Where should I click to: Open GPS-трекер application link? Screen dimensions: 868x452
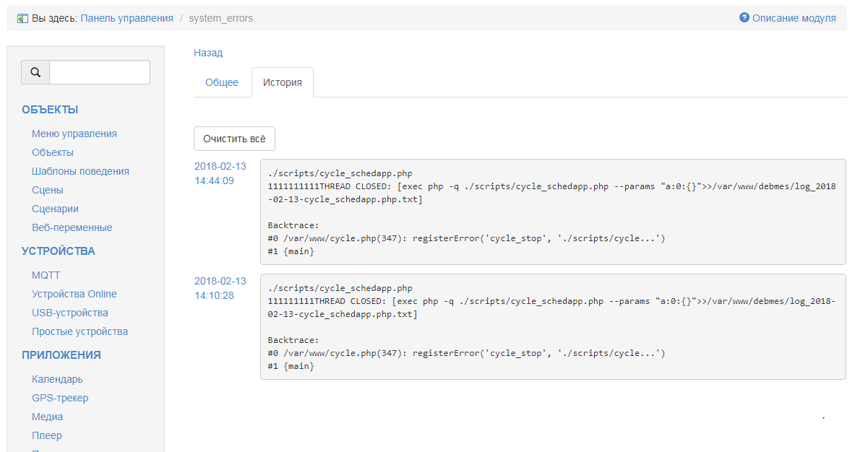[x=60, y=398]
